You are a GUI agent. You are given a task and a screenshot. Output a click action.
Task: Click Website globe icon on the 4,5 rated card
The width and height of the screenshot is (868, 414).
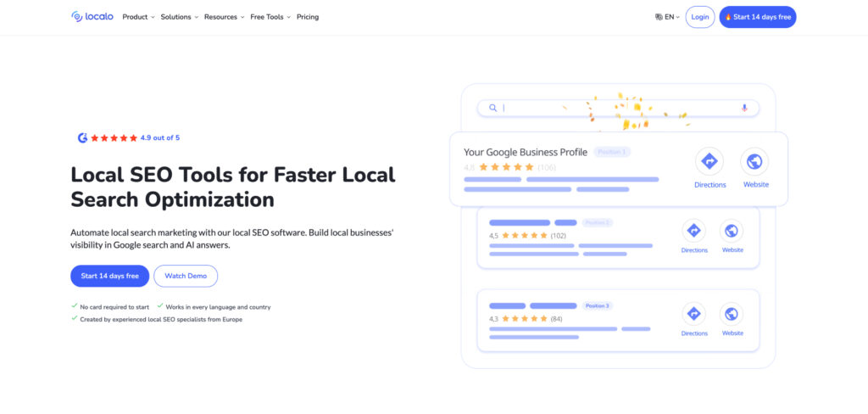point(732,231)
